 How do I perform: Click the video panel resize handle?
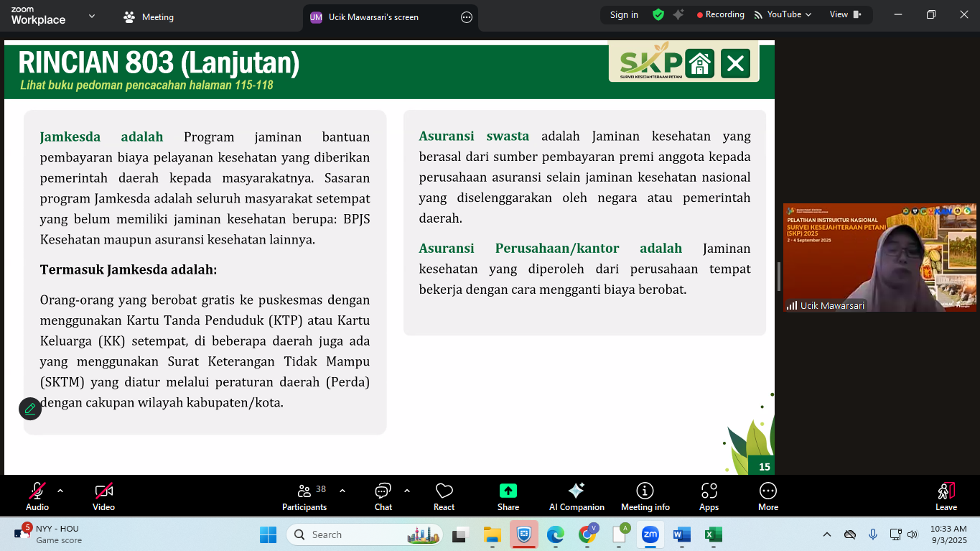click(x=778, y=277)
